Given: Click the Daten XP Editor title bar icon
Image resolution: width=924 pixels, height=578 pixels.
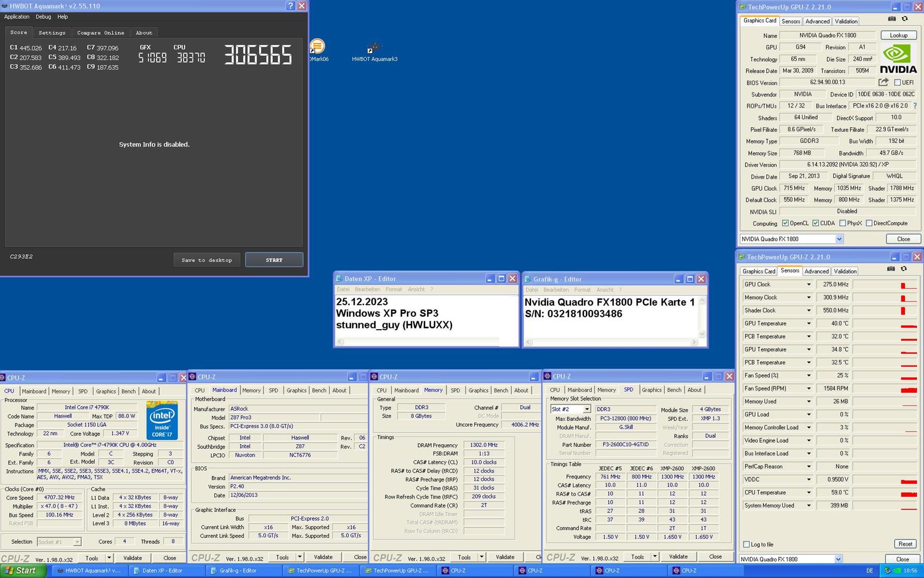Looking at the screenshot, I should [339, 279].
